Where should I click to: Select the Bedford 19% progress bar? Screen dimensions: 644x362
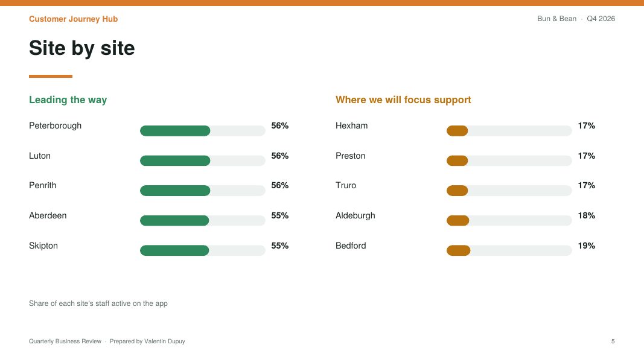coord(509,250)
